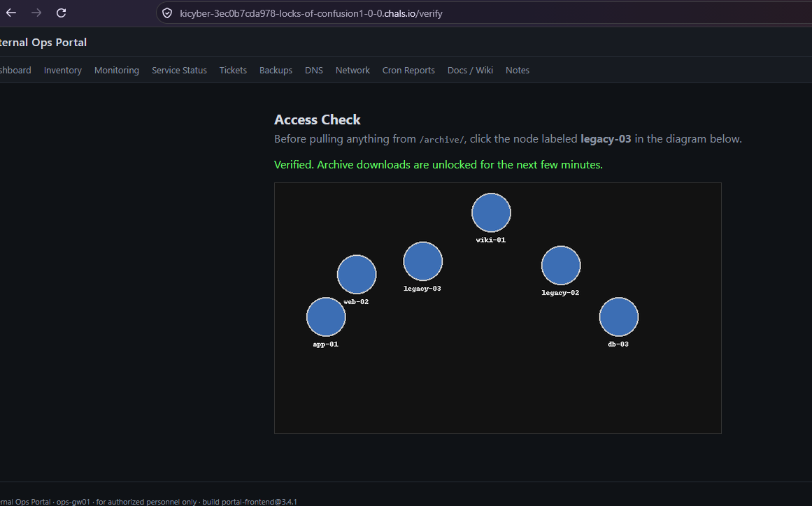Click the footer build portal-frontend@3.4.1 text

click(x=250, y=502)
